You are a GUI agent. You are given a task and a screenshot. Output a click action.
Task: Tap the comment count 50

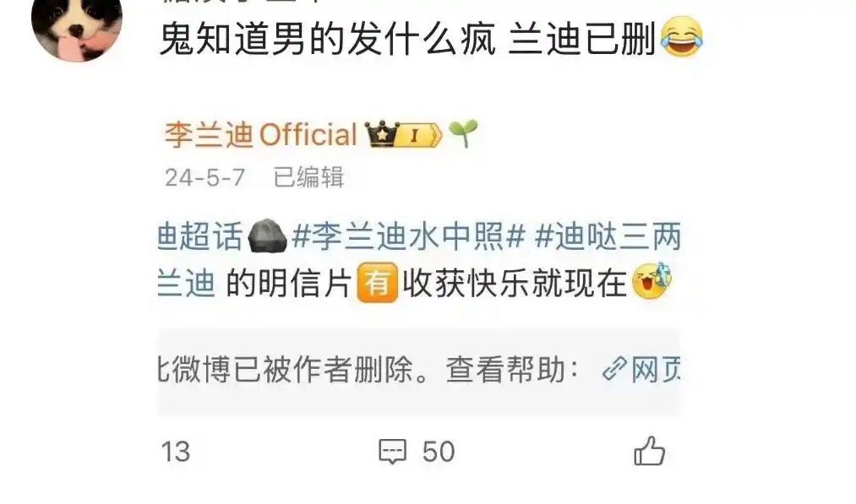point(439,452)
